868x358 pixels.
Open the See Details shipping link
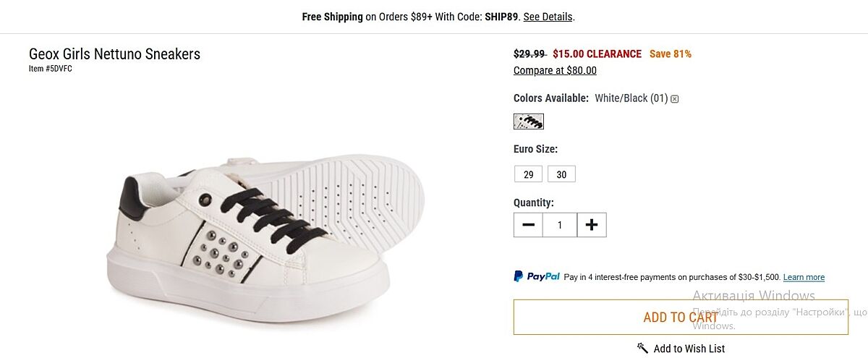click(548, 17)
